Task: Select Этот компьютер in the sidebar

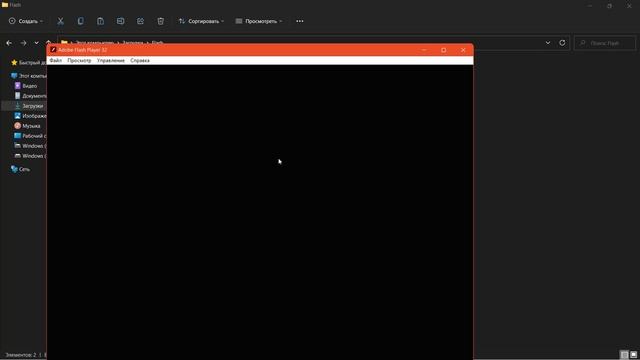Action: click(x=29, y=76)
